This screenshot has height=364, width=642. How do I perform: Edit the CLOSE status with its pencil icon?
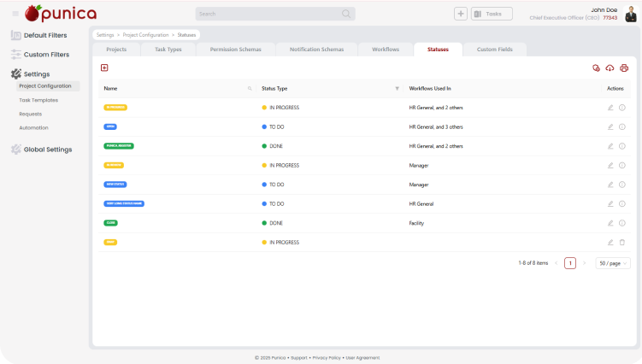[x=610, y=223]
